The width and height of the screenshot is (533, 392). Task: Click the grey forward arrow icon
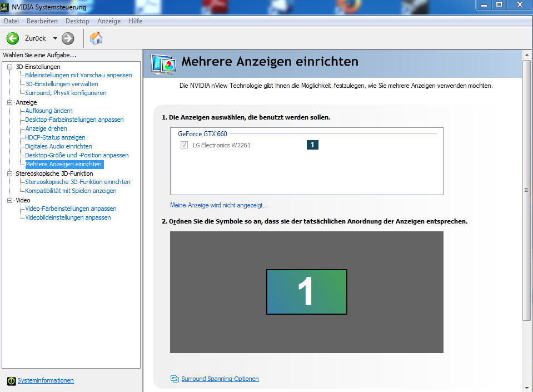click(x=68, y=38)
